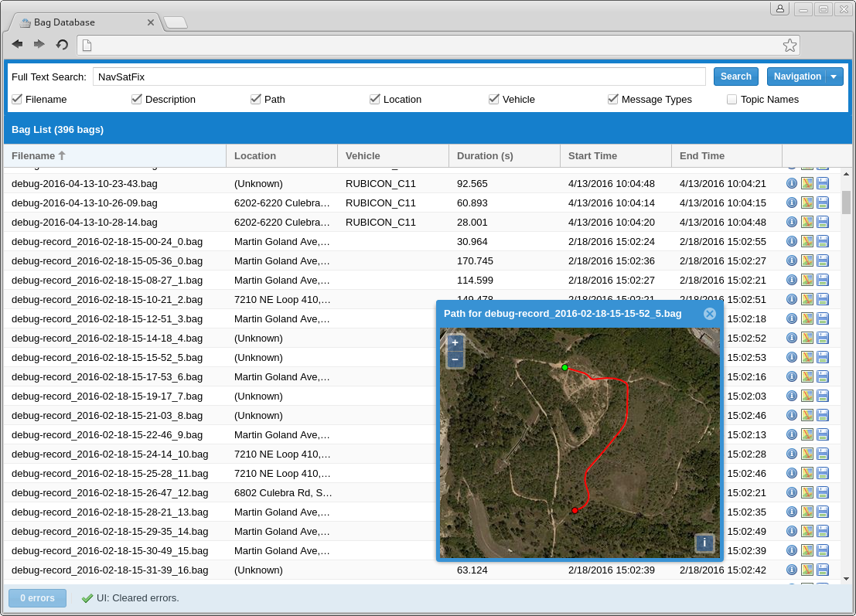Click the Search button
The width and height of the screenshot is (856, 616).
point(735,77)
